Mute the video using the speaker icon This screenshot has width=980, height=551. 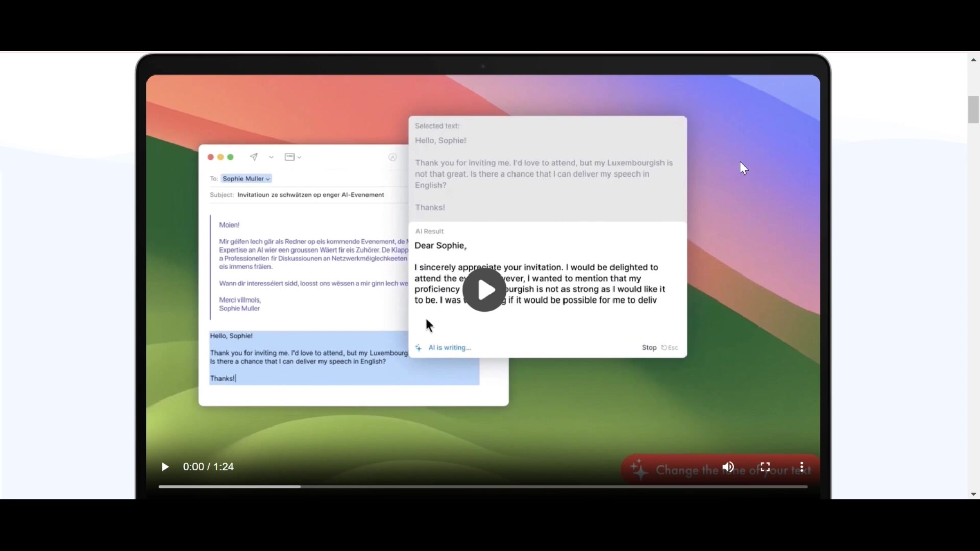tap(728, 467)
